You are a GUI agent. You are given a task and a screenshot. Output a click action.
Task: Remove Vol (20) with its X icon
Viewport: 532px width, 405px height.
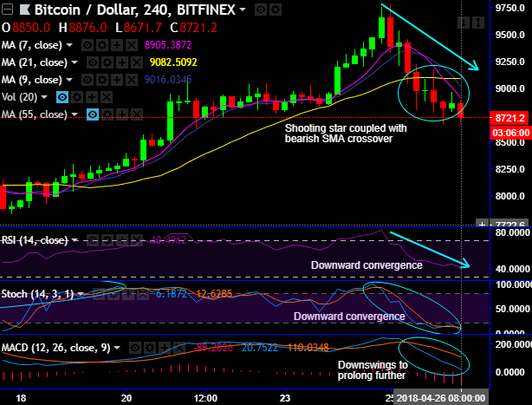107,97
